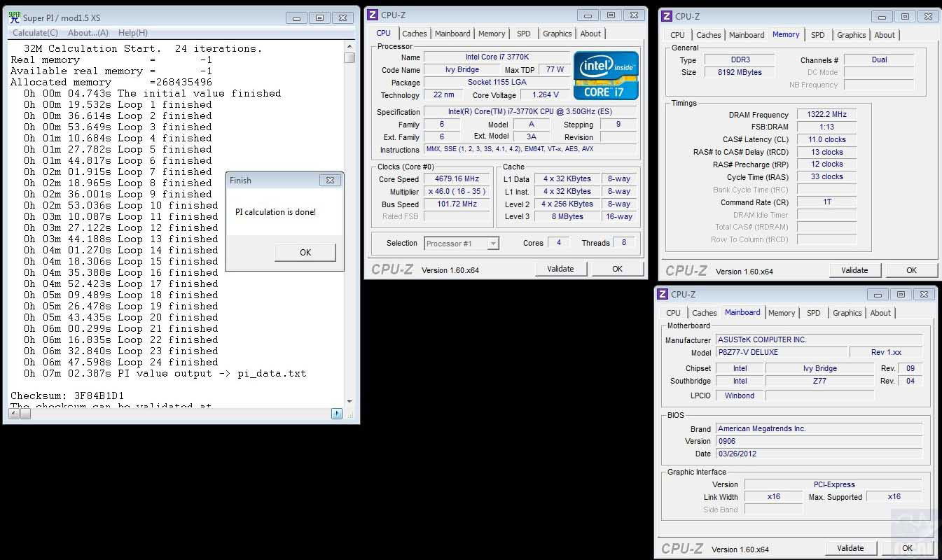This screenshot has width=942, height=560.
Task: Click the manufacturer ASUSTeK COMPUTER INC.
Action: pyautogui.click(x=819, y=340)
